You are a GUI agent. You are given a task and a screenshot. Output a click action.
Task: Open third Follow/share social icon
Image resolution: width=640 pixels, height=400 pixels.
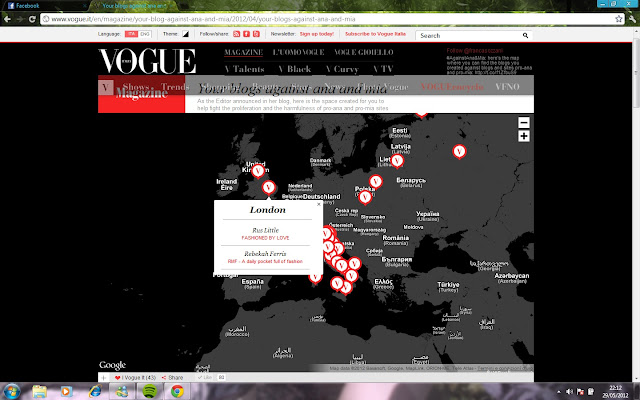(256, 34)
